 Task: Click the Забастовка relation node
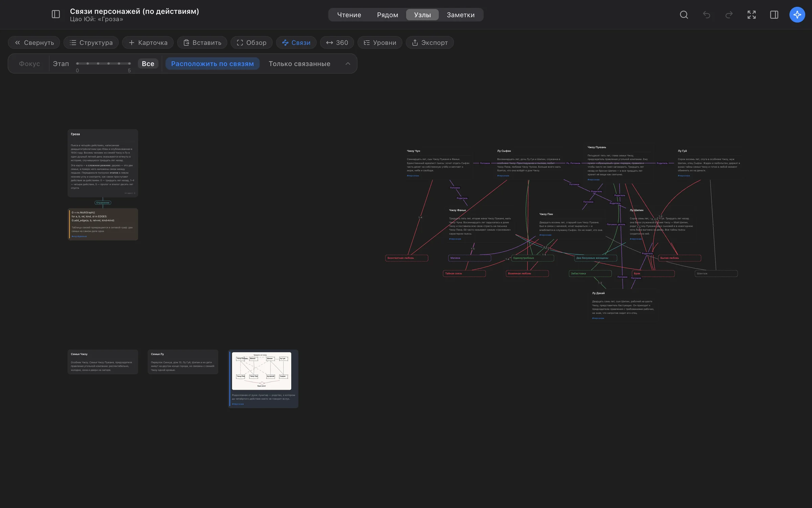point(590,273)
